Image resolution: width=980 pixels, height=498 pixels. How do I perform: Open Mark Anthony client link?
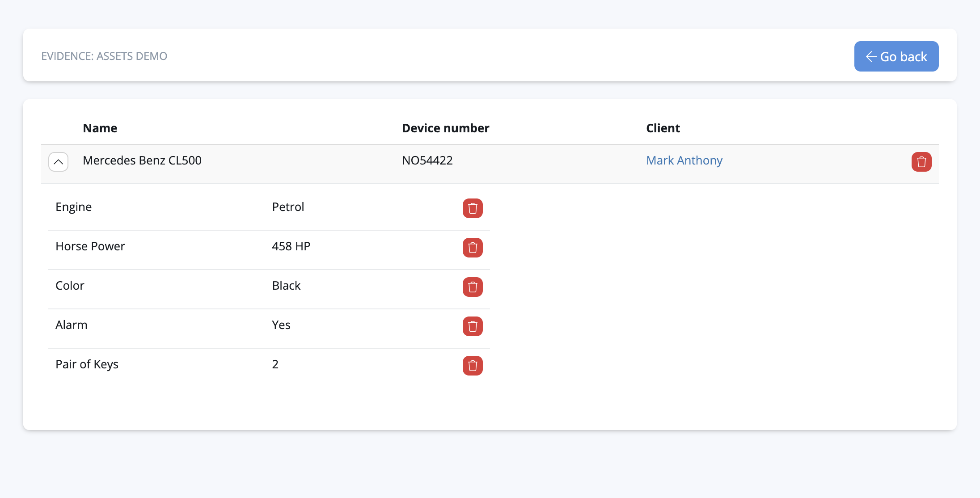pyautogui.click(x=684, y=160)
